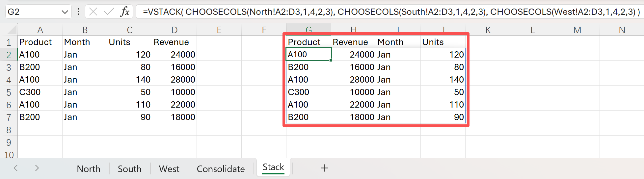
Task: Click the Insert Function fx icon
Action: pyautogui.click(x=124, y=12)
